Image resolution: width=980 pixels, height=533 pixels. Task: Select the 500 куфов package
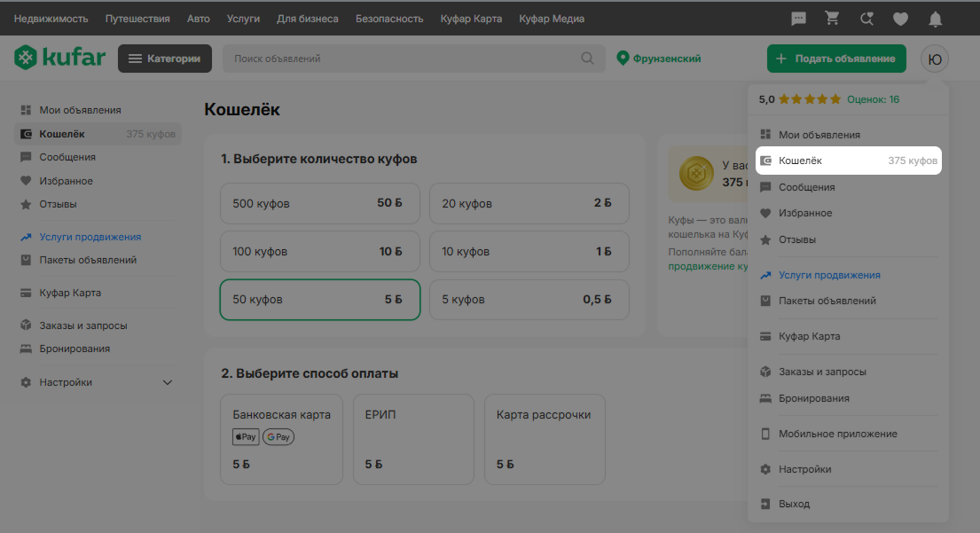[x=320, y=203]
